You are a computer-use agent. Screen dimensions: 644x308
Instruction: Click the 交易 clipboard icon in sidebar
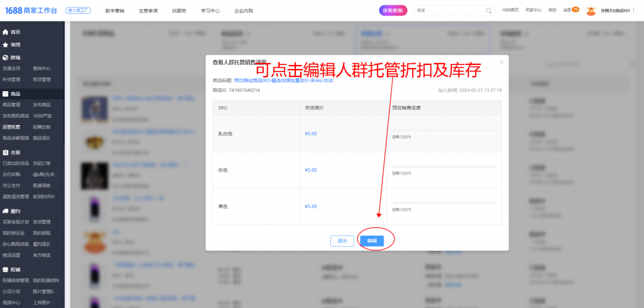pyautogui.click(x=5, y=153)
